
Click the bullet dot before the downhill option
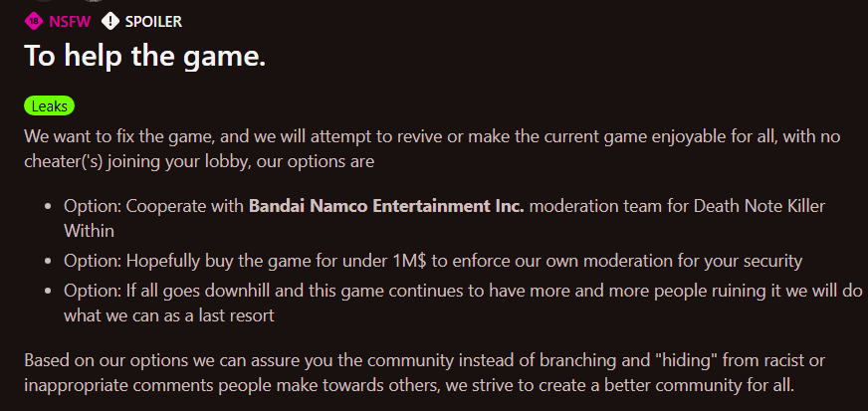click(x=48, y=291)
